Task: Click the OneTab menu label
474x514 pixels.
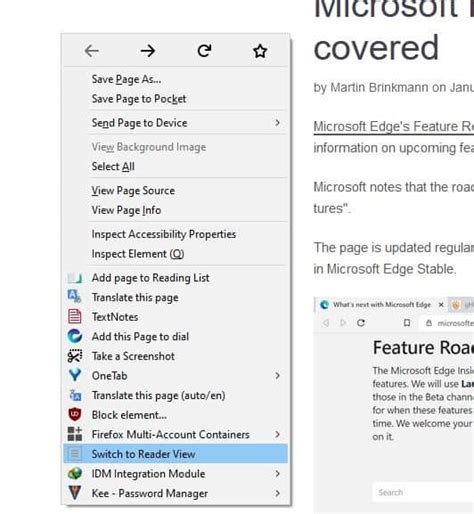Action: (109, 376)
